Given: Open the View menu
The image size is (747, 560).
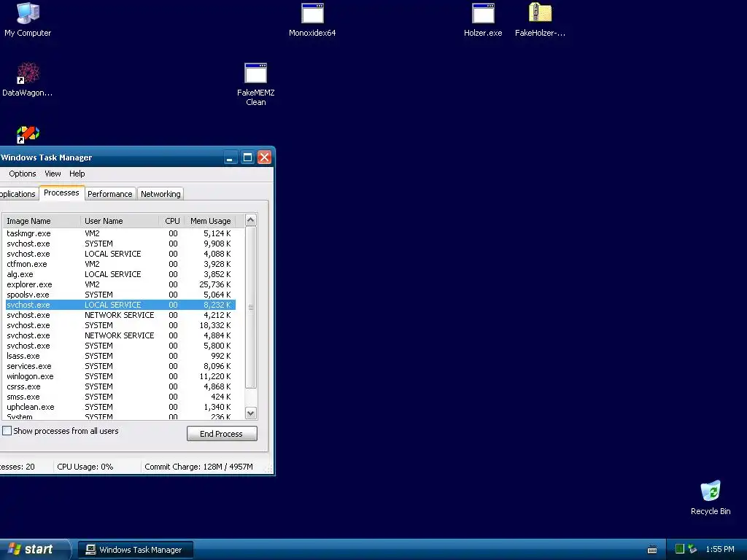Looking at the screenshot, I should click(53, 174).
